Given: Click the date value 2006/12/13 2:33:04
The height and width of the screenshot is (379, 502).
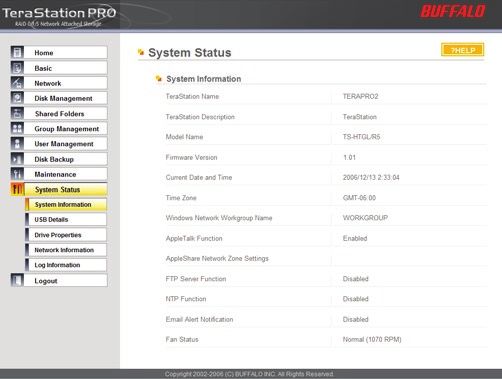Looking at the screenshot, I should [371, 177].
